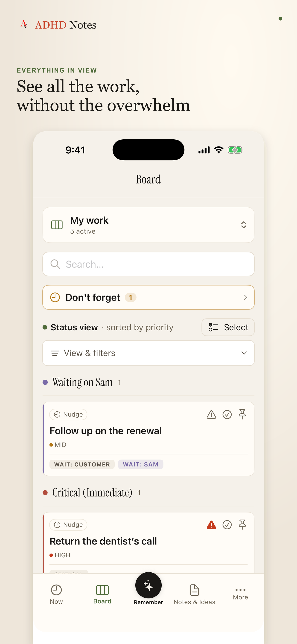The width and height of the screenshot is (297, 644).
Task: Mark Return the dentist's call as done
Action: point(227,525)
